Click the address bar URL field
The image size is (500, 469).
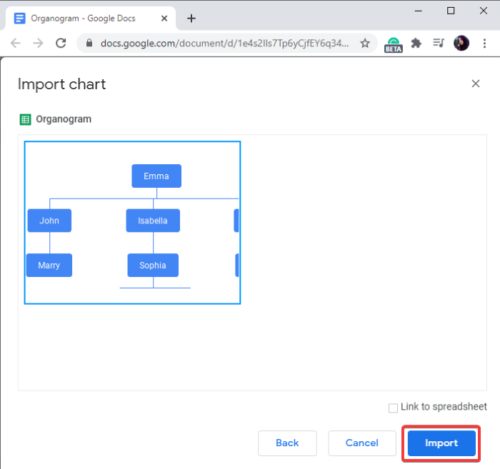(225, 43)
